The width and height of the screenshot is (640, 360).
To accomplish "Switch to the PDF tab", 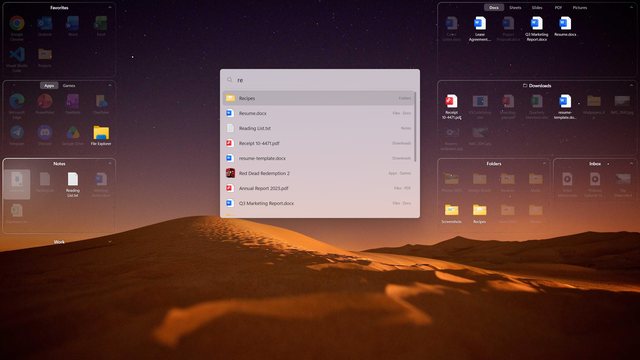I will 558,8.
